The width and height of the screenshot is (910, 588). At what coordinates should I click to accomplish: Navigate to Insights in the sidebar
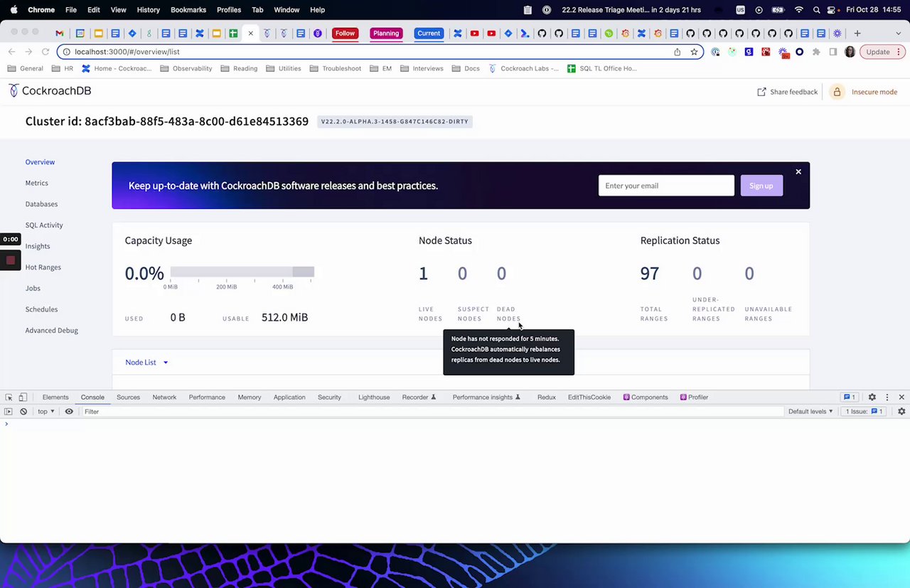point(38,246)
